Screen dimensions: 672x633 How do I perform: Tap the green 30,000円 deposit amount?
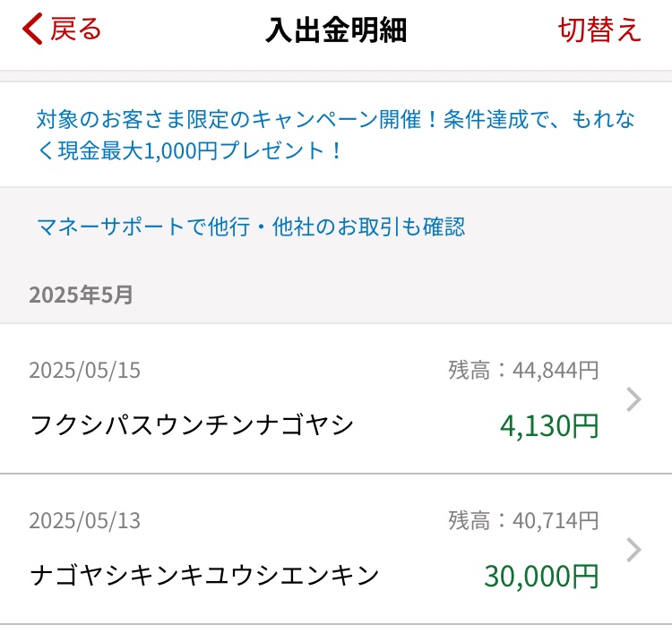541,574
